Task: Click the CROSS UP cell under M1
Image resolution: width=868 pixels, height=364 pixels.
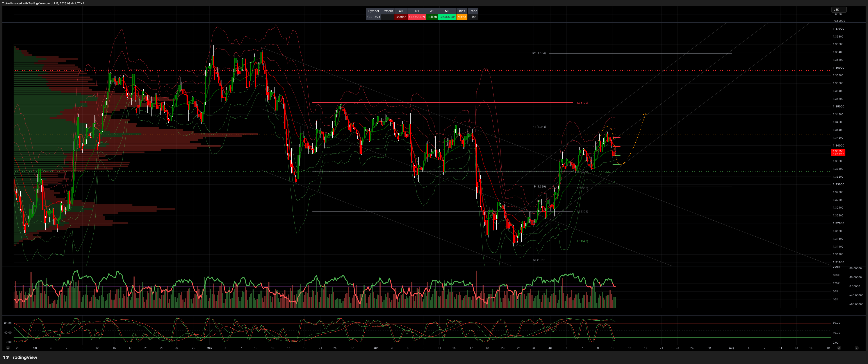Action: tap(447, 17)
